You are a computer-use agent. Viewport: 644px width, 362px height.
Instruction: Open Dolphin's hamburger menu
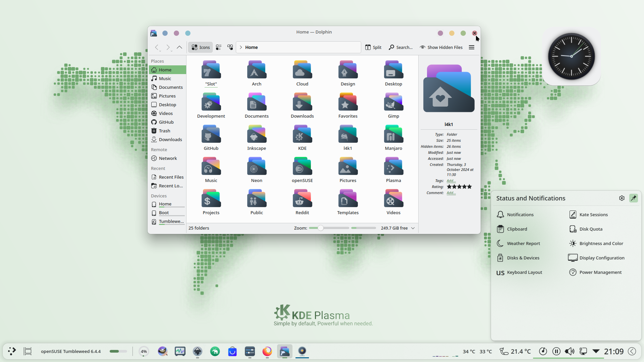click(x=472, y=47)
